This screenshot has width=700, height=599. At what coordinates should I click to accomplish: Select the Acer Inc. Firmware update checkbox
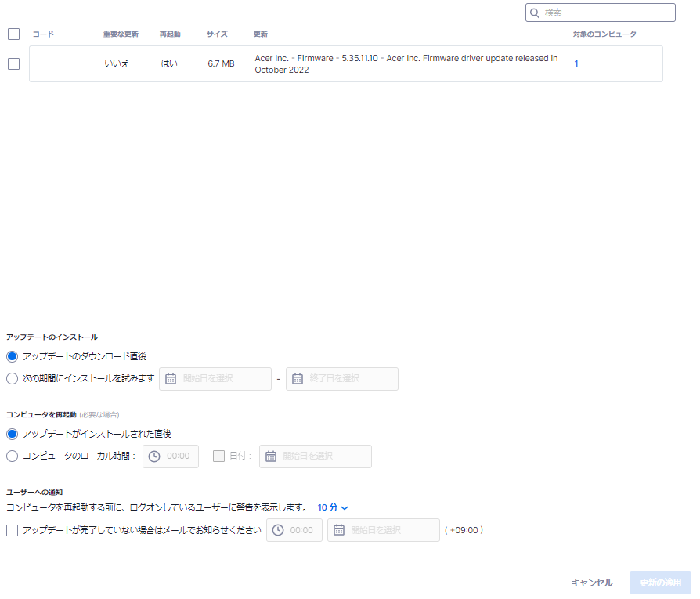pyautogui.click(x=14, y=64)
